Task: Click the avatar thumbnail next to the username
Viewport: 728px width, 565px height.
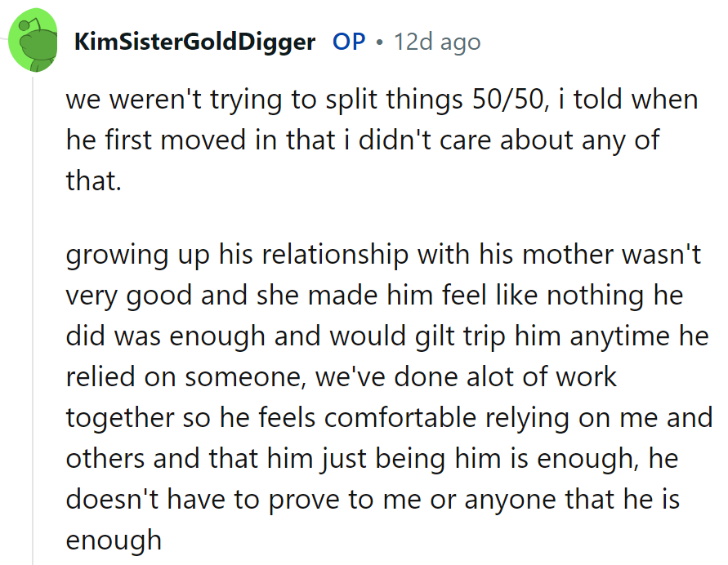Action: 33,39
